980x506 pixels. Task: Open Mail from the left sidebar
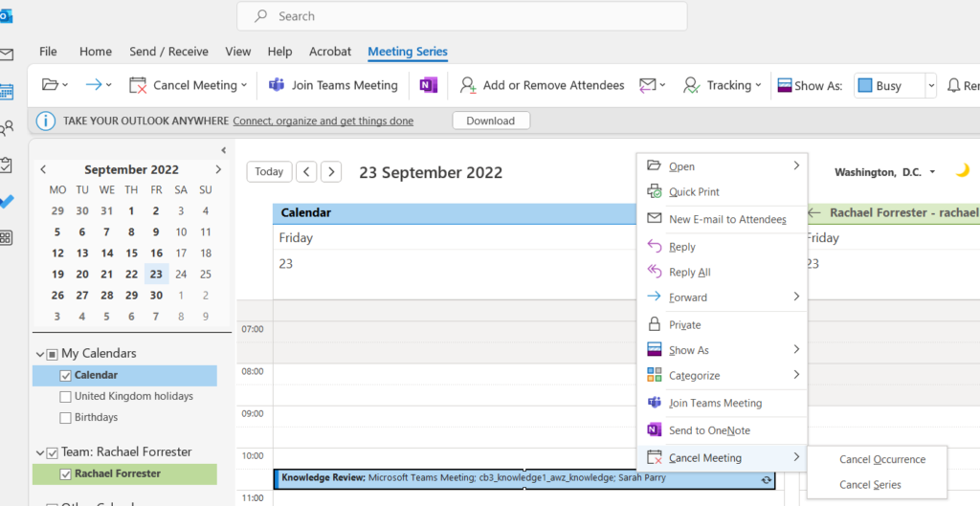(x=7, y=55)
